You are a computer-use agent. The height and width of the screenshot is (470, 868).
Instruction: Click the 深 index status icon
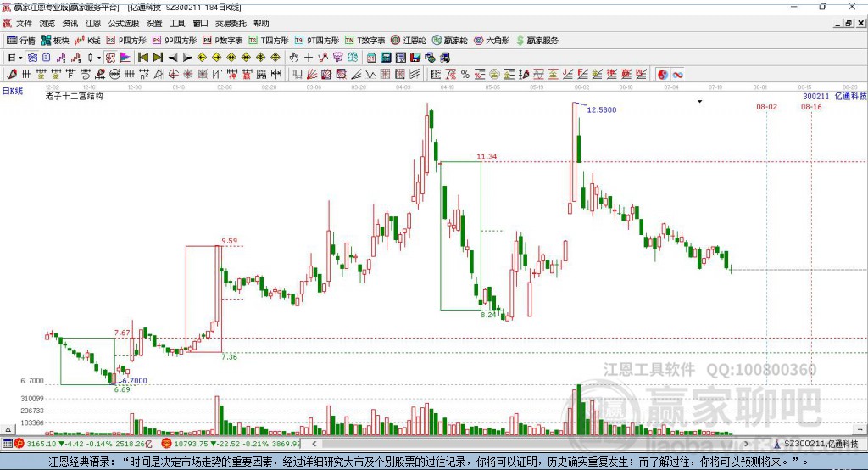tap(167, 444)
